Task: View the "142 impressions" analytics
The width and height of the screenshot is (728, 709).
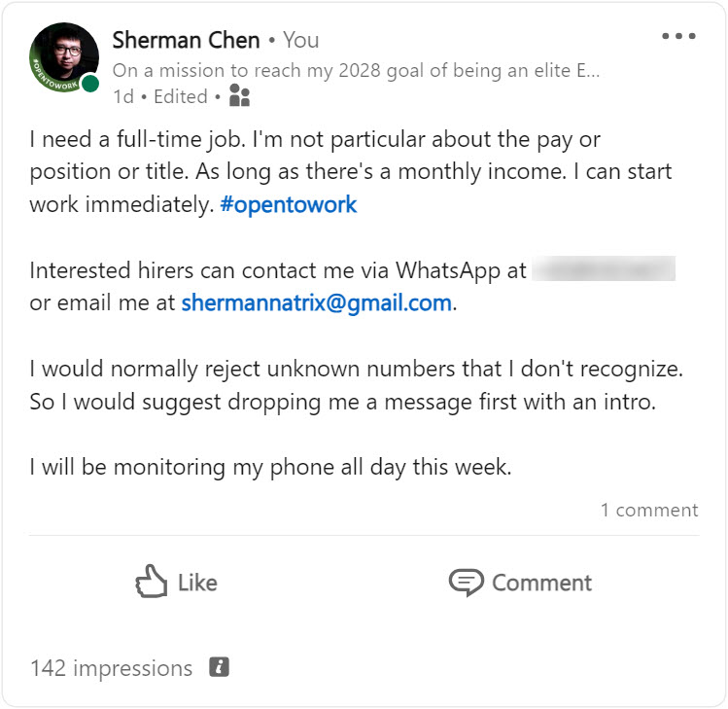Action: click(x=111, y=668)
